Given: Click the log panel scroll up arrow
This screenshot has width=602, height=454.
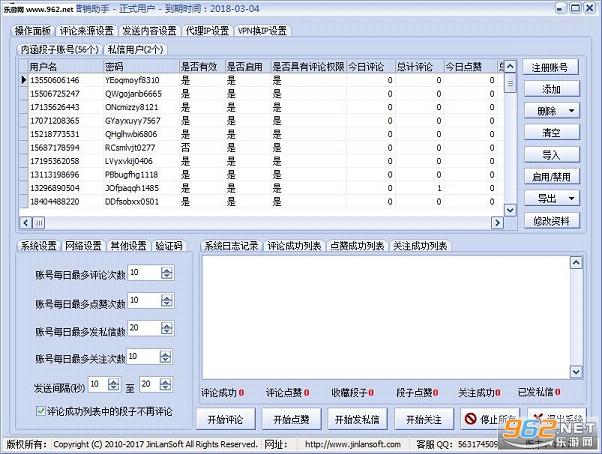Looking at the screenshot, I should (576, 262).
